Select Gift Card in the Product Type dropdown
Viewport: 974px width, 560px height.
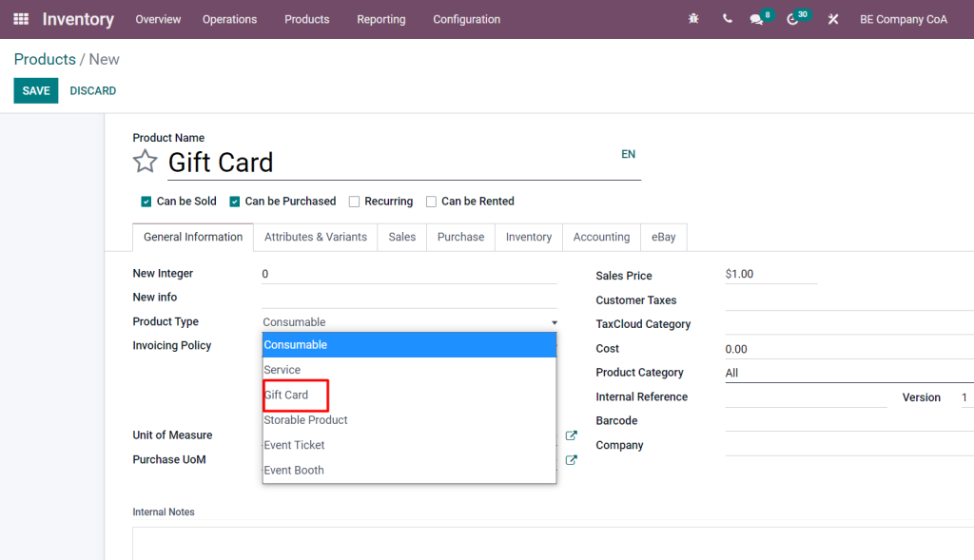click(293, 395)
